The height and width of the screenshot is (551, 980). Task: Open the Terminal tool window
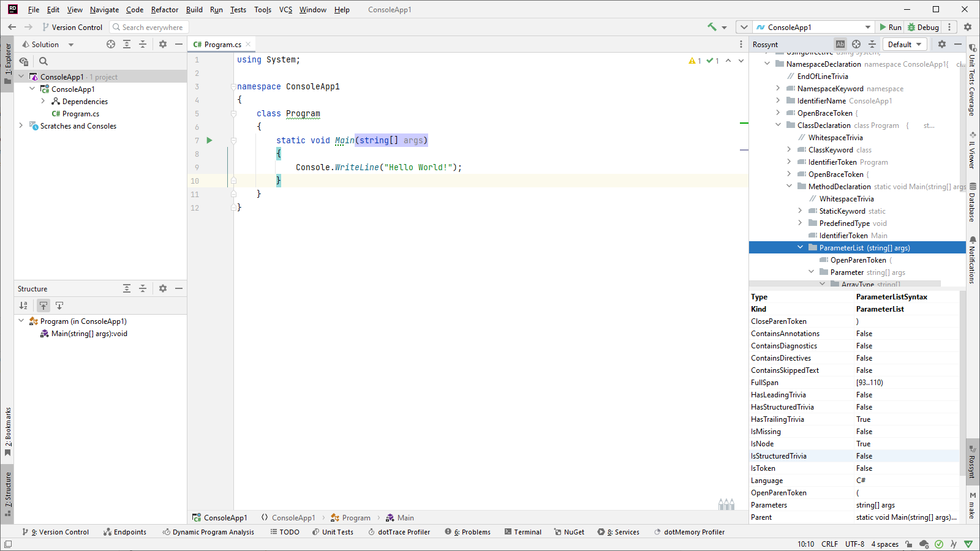point(522,532)
